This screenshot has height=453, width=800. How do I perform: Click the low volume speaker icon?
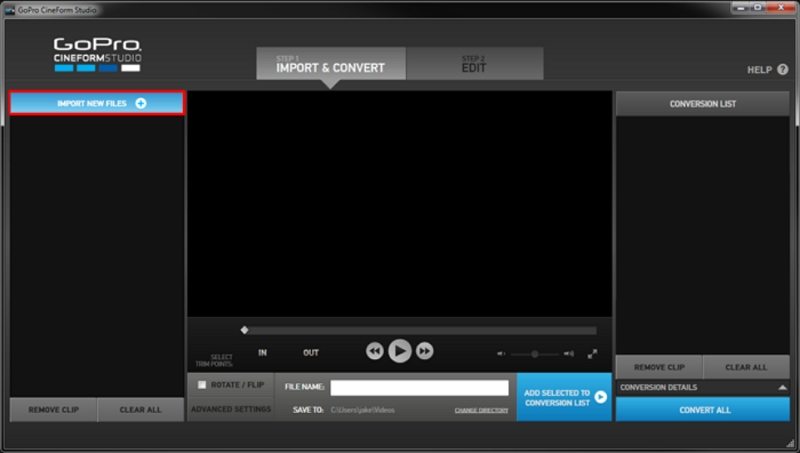coord(501,354)
